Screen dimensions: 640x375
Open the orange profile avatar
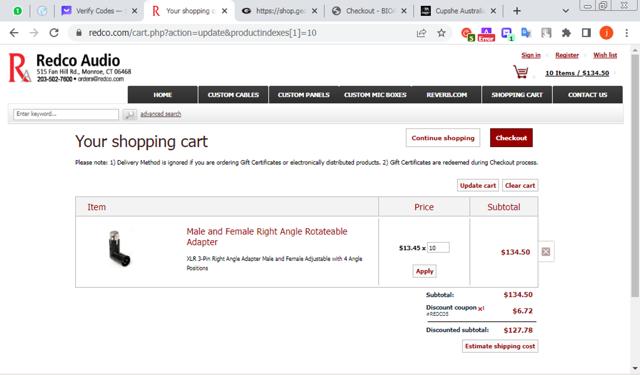click(606, 33)
